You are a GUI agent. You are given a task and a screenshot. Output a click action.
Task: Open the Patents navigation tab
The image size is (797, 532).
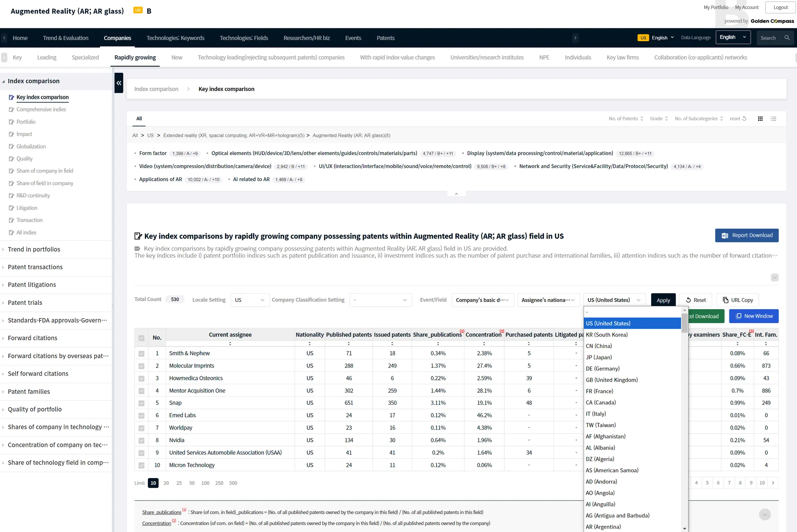385,38
